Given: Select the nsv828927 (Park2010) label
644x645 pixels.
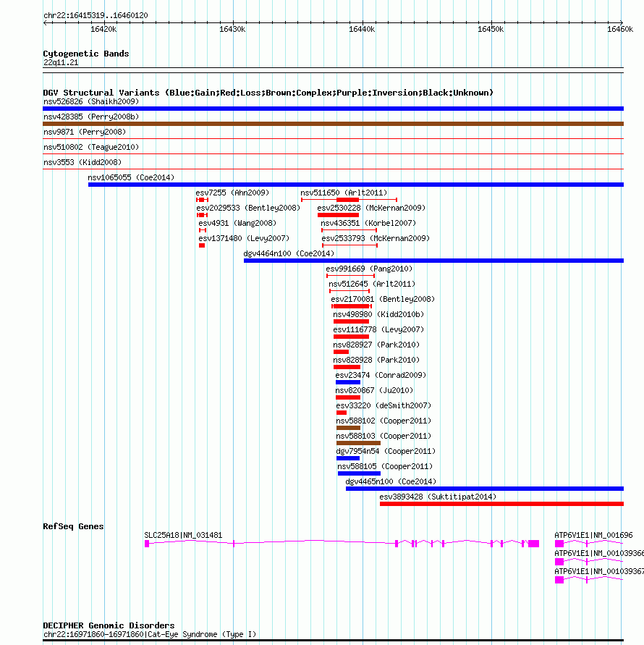Looking at the screenshot, I should click(x=376, y=345).
